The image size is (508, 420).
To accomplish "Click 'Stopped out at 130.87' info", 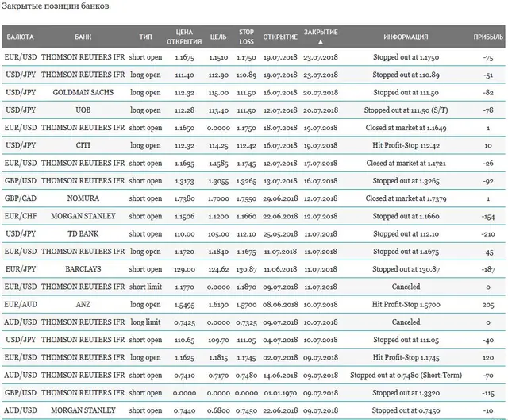I will coord(406,269).
